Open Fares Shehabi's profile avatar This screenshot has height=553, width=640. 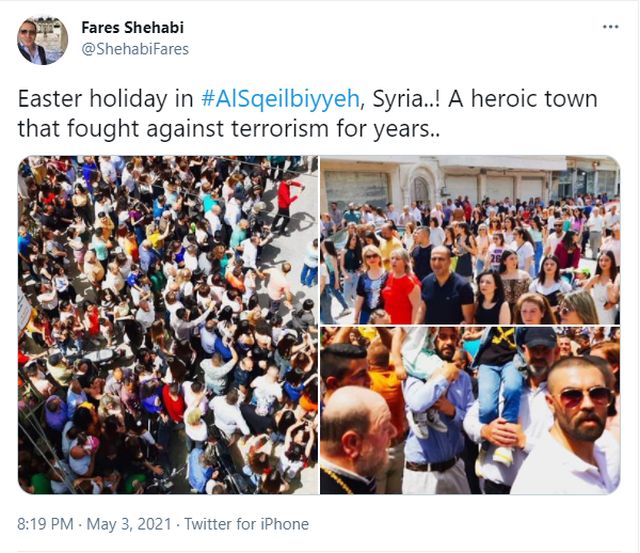point(42,40)
